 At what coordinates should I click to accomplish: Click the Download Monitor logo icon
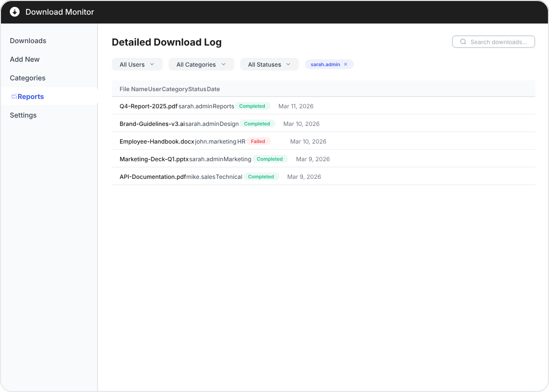(x=15, y=12)
